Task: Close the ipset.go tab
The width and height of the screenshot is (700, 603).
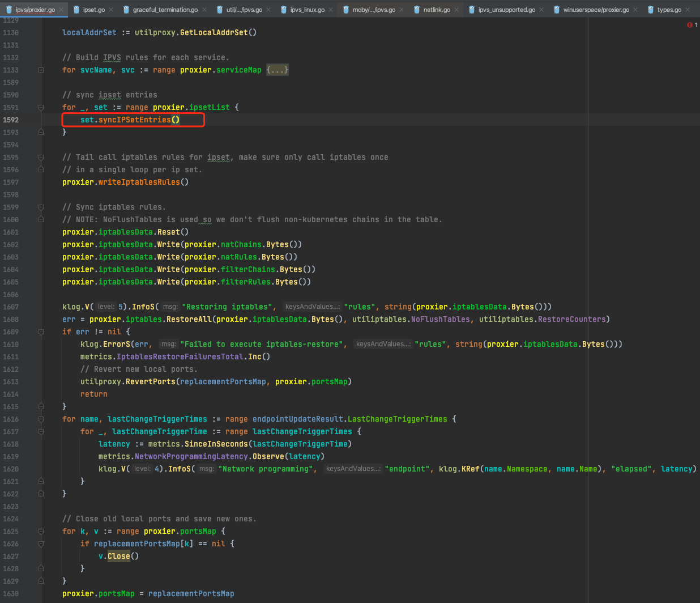Action: point(111,10)
